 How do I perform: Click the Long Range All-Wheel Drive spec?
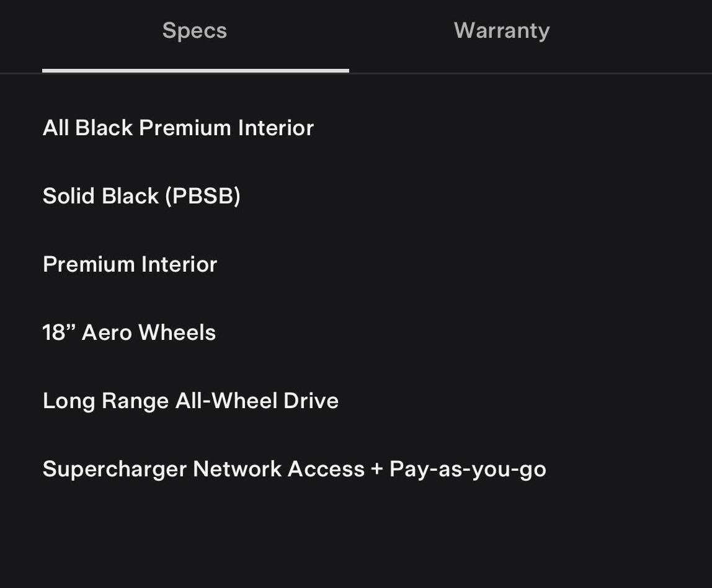tap(190, 401)
